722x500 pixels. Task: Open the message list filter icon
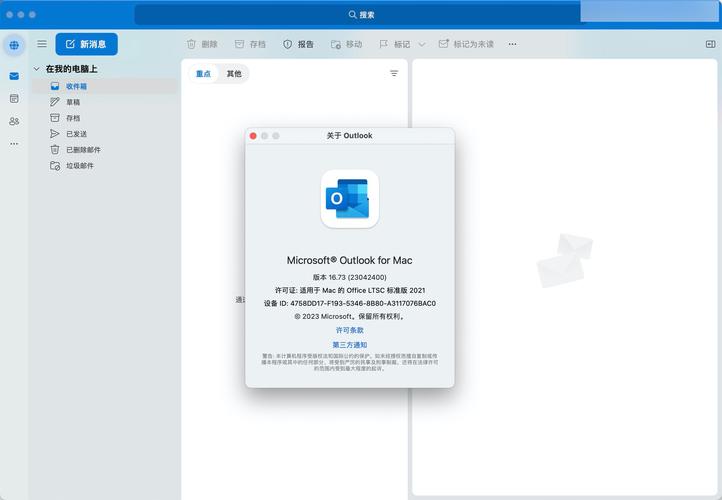coord(394,74)
